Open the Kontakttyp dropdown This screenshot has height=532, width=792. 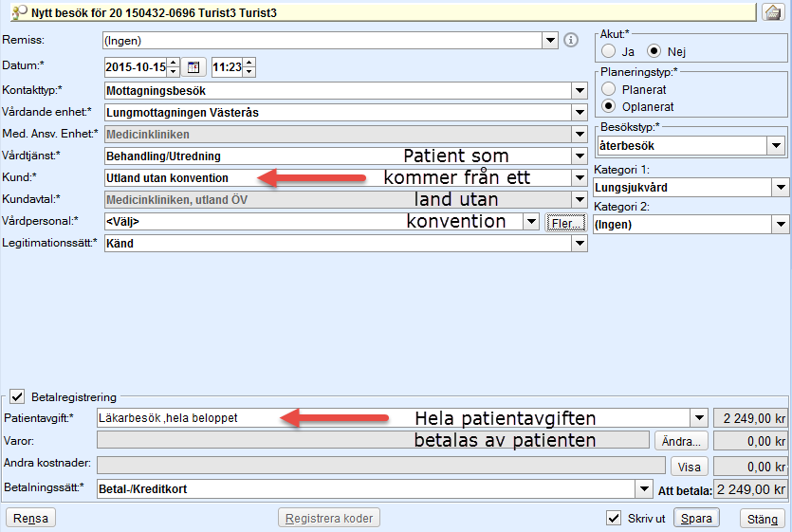[x=580, y=91]
